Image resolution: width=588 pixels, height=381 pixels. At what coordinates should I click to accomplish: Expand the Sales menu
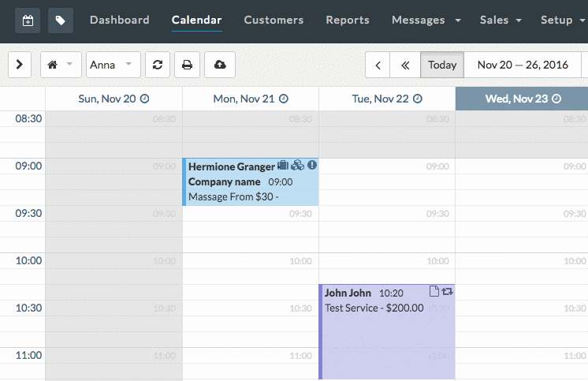pyautogui.click(x=501, y=20)
